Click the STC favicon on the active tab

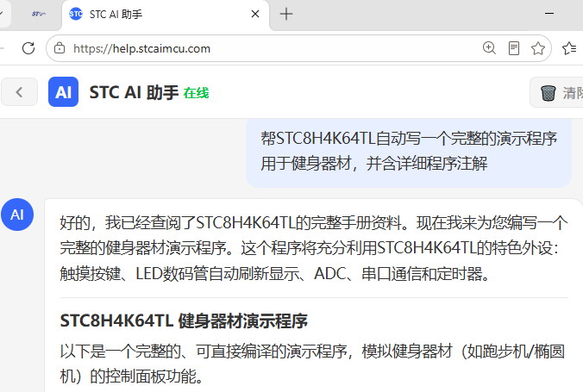pos(76,14)
